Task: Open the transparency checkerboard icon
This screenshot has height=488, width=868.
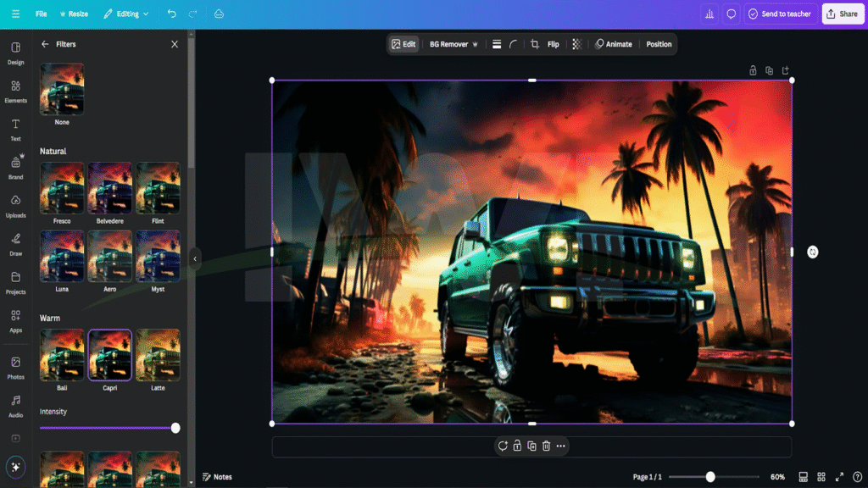Action: click(576, 44)
